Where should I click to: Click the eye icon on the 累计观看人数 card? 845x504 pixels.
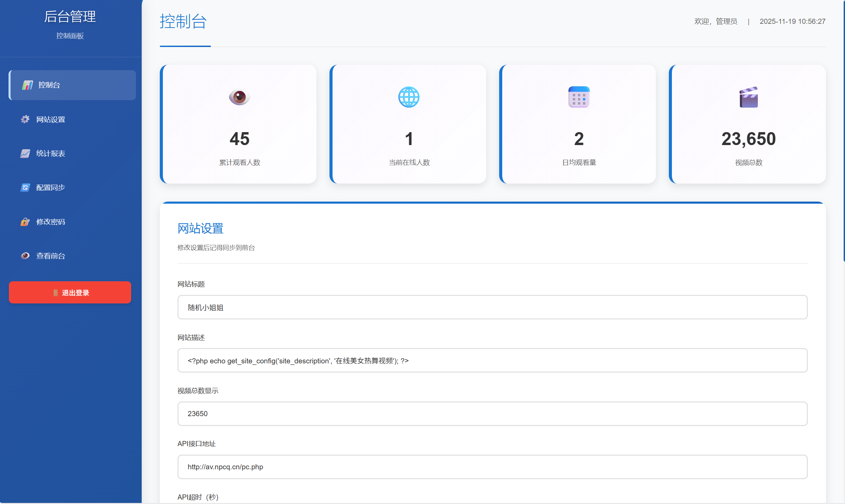click(239, 97)
